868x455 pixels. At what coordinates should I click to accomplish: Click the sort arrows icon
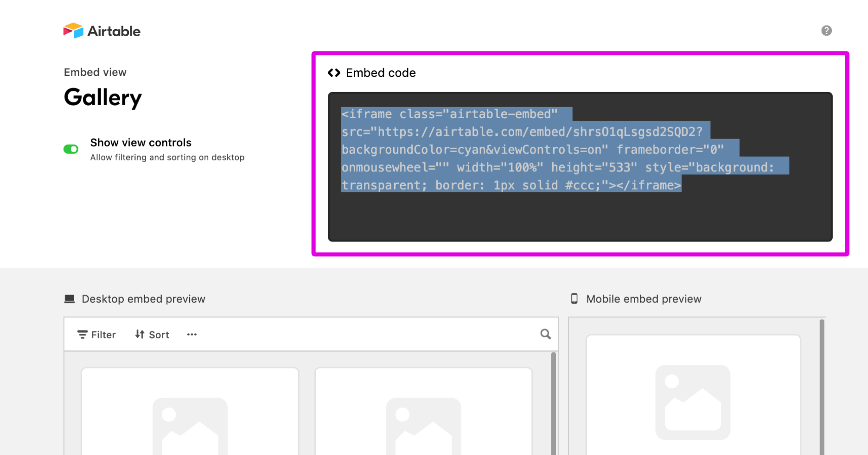coord(140,334)
